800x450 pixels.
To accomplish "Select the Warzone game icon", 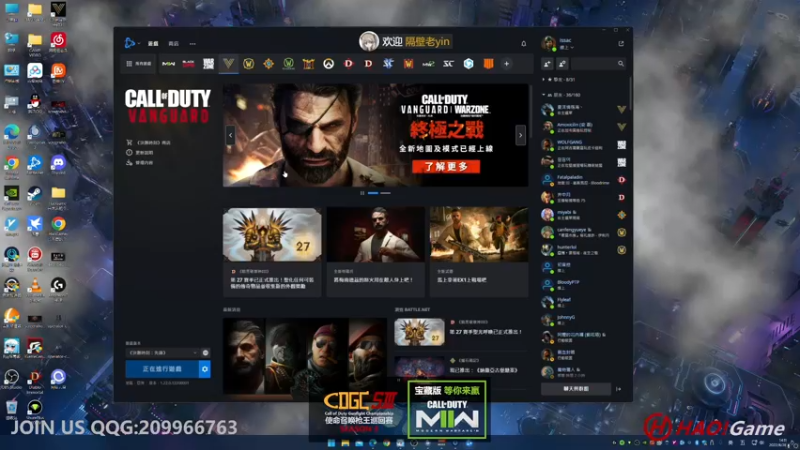I will 208,64.
